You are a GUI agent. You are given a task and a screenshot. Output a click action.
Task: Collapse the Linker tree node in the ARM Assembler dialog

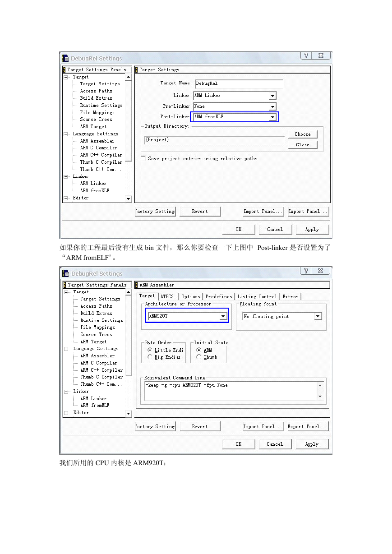[x=65, y=392]
